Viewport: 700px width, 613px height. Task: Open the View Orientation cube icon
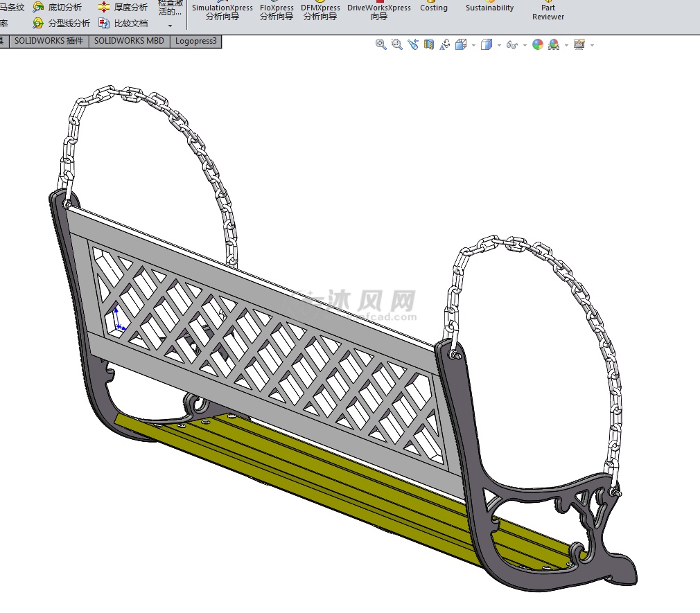(460, 45)
